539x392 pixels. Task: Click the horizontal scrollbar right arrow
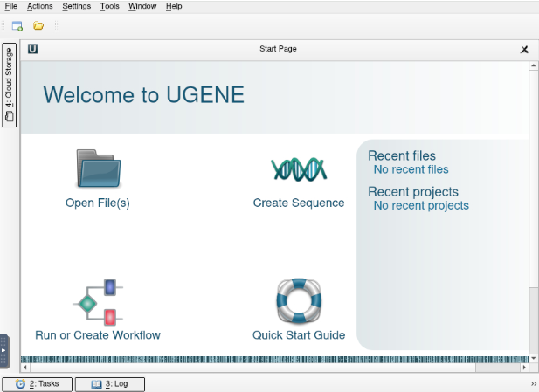524,368
